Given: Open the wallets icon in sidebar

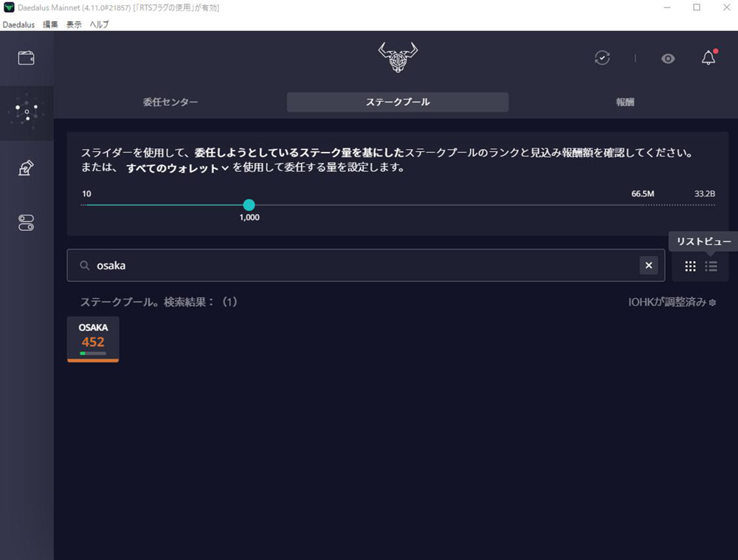Looking at the screenshot, I should pos(27,58).
